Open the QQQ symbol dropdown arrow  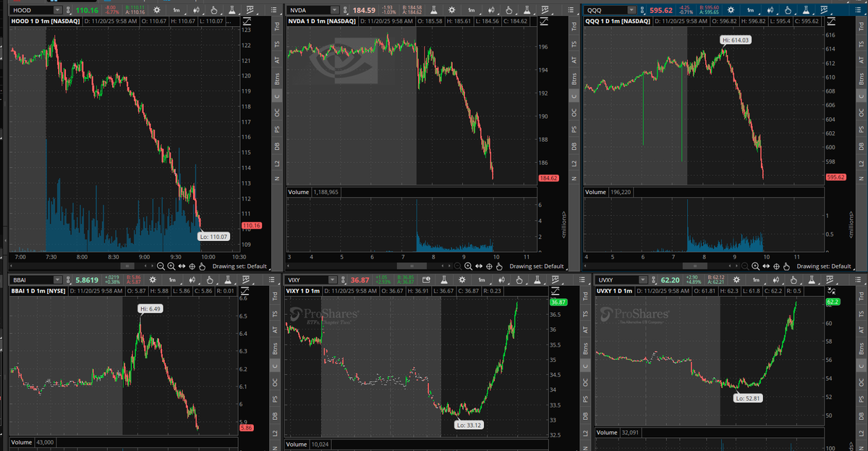click(631, 10)
